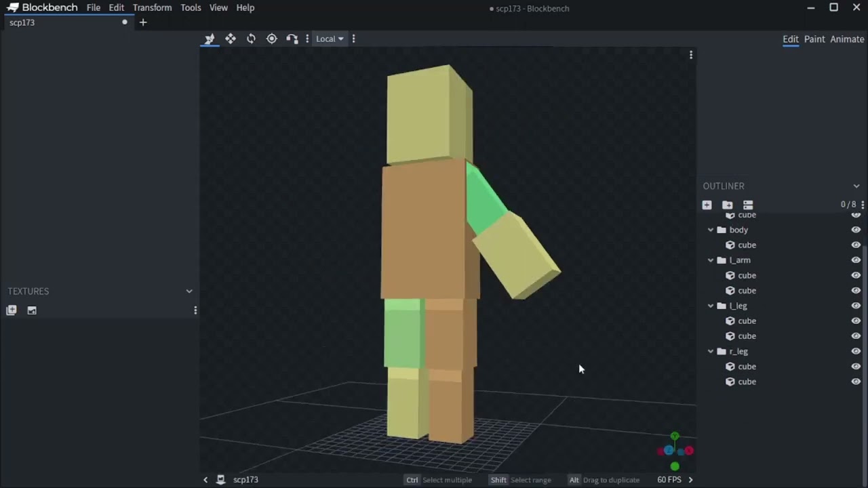
Task: Hide the first cube under l_arm
Action: click(x=856, y=276)
